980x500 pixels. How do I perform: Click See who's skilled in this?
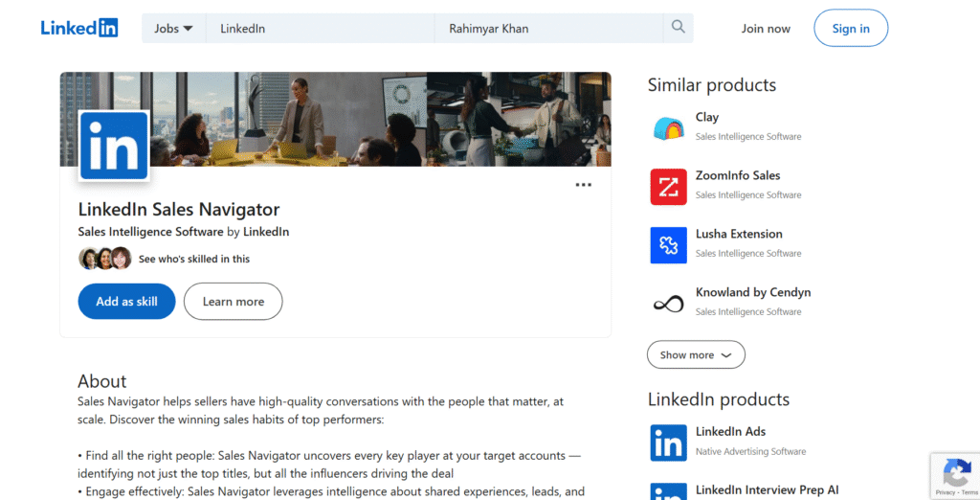(x=194, y=259)
